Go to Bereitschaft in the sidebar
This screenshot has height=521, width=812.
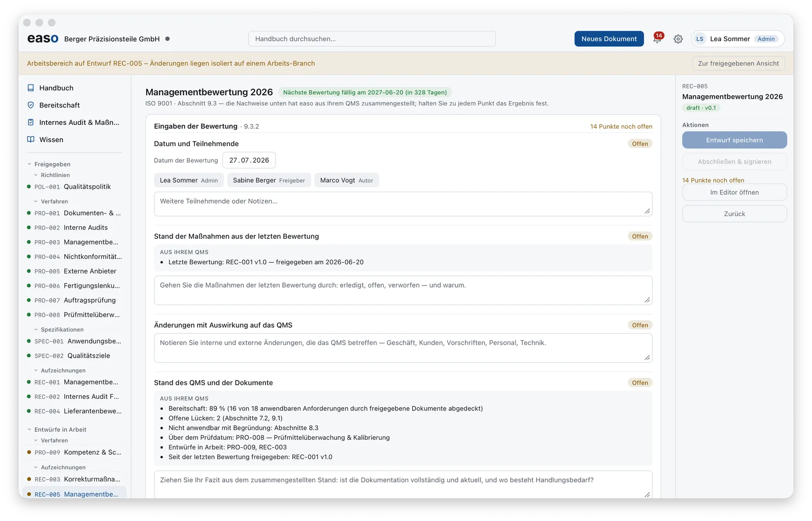pyautogui.click(x=75, y=105)
